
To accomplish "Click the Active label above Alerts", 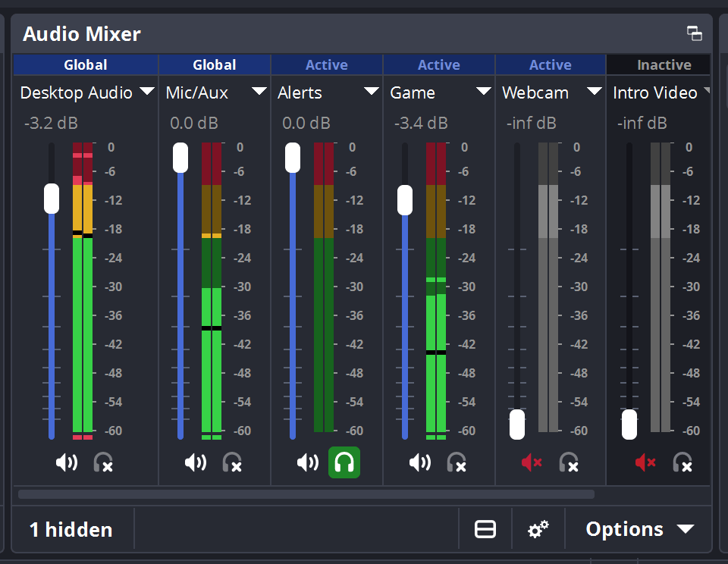I will 327,64.
